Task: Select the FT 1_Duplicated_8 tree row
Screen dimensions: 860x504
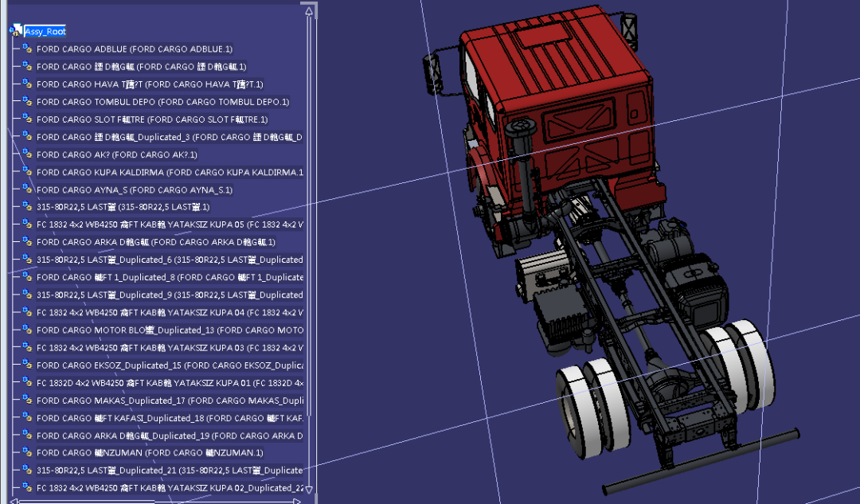Action: click(x=170, y=277)
